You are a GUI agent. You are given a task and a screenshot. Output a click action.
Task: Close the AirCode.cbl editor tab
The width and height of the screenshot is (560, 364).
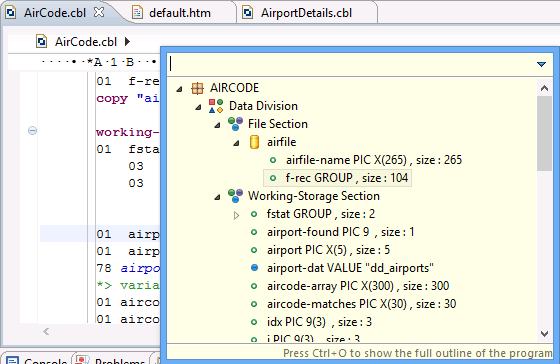[99, 13]
